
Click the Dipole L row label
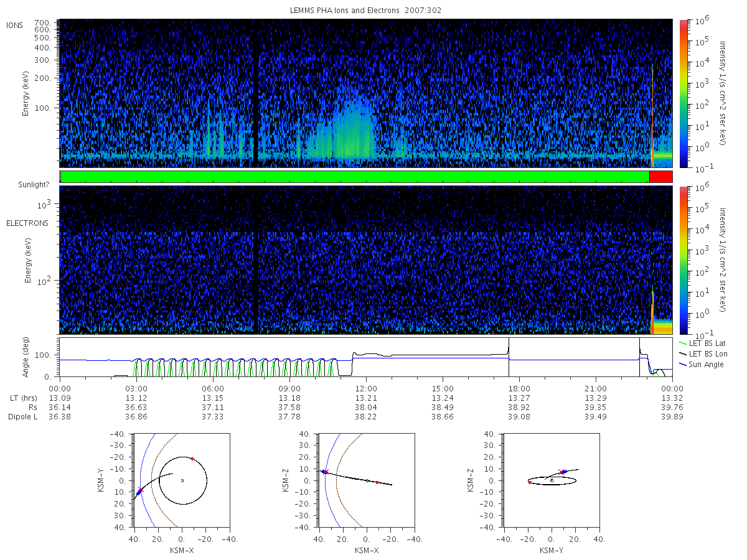[x=22, y=417]
